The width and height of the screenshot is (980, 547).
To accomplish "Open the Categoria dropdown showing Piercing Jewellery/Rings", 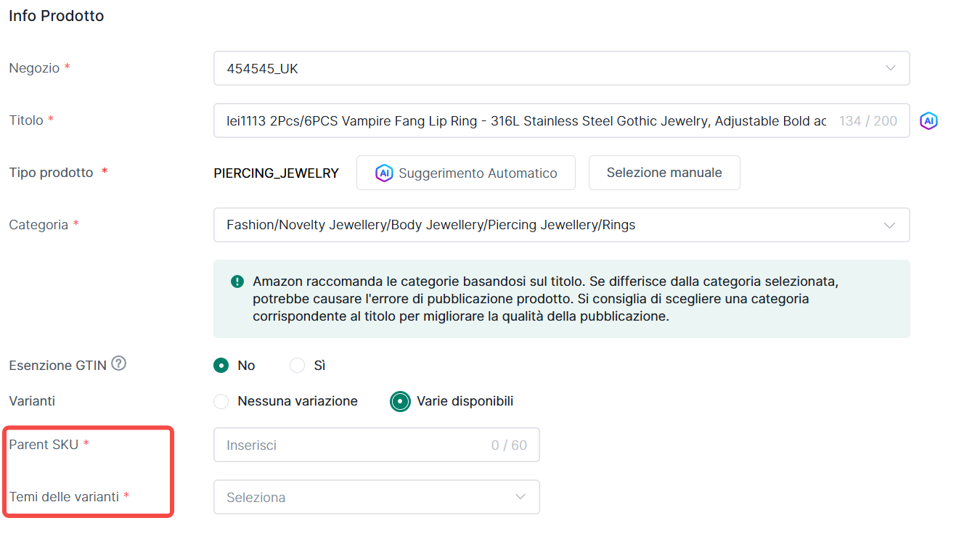I will pos(561,225).
